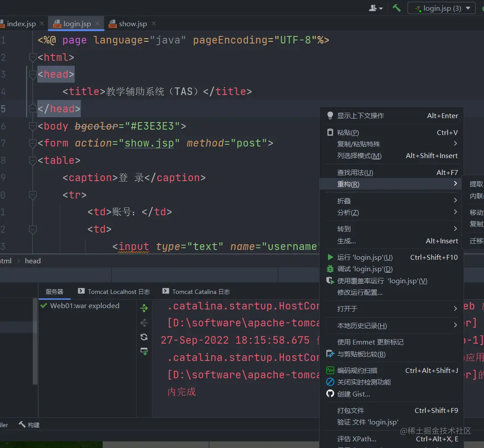Collapse the table tag fold marker
The height and width of the screenshot is (448, 484).
[32, 160]
